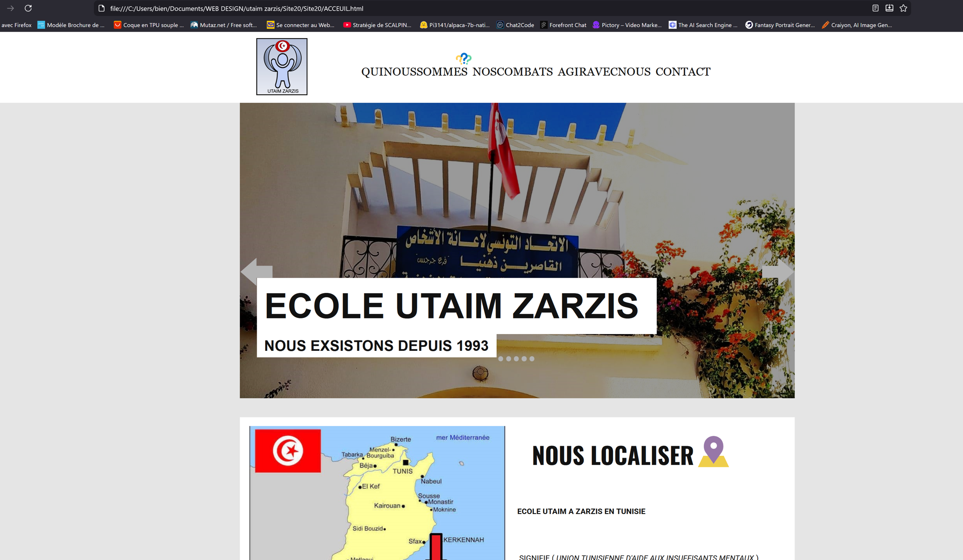963x560 pixels.
Task: Click the install/download page icon beside the star
Action: 889,8
